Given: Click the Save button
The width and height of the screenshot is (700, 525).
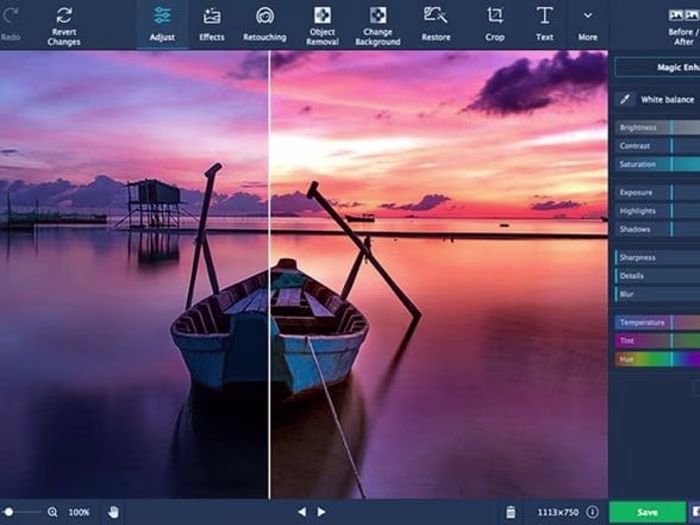Looking at the screenshot, I should click(647, 512).
